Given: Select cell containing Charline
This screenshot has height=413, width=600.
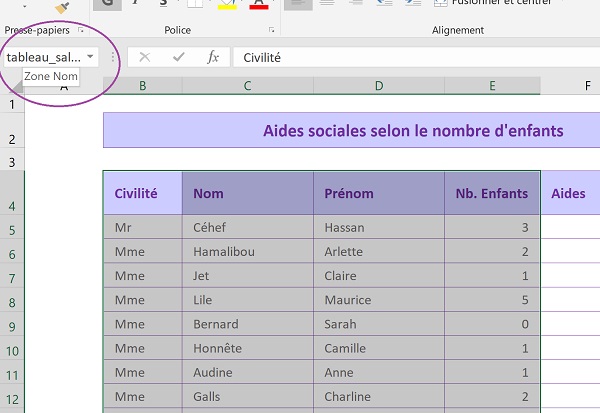Looking at the screenshot, I should (379, 396).
